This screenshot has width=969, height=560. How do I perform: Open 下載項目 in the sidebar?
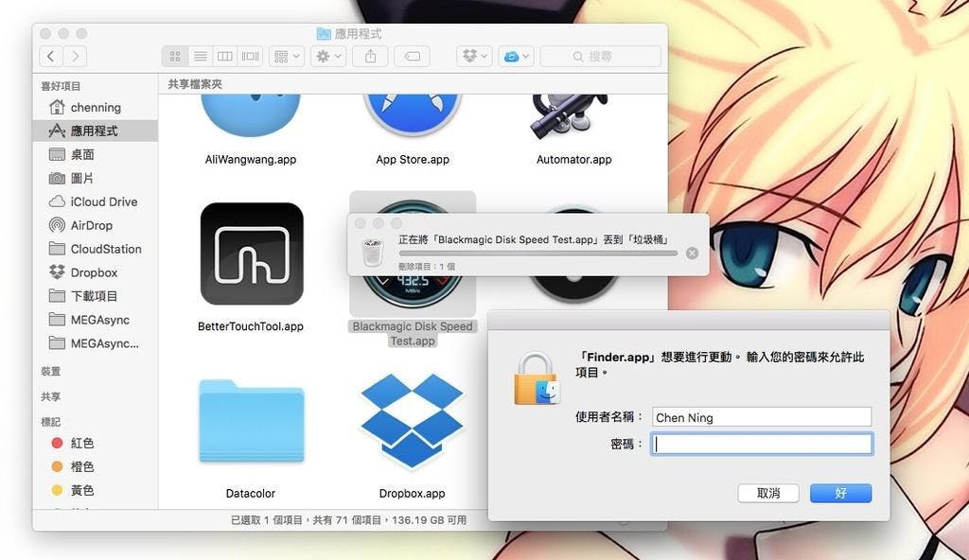[96, 296]
